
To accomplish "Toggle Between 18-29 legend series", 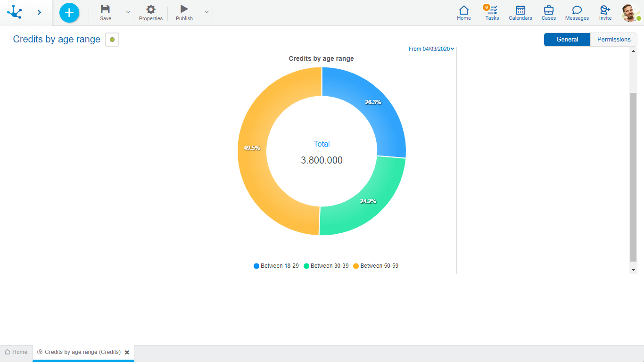I will 276,266.
